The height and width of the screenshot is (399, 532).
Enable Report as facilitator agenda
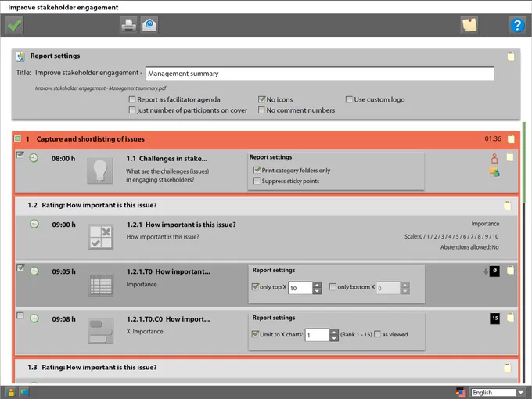[x=132, y=99]
